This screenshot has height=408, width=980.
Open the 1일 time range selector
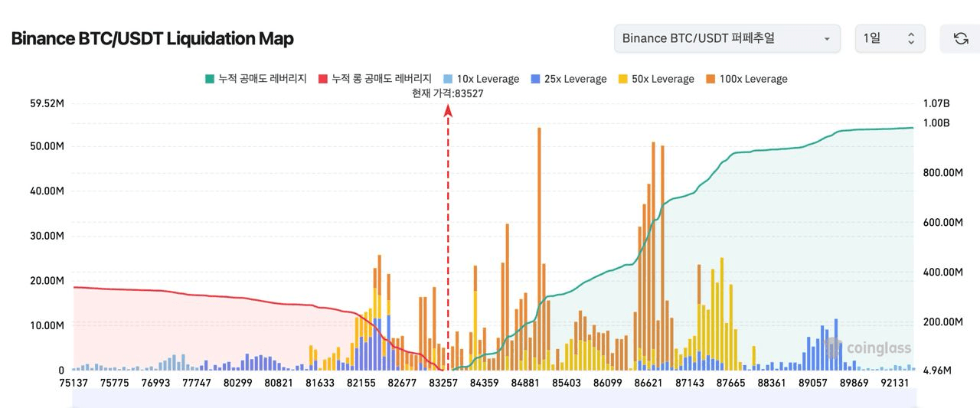890,38
